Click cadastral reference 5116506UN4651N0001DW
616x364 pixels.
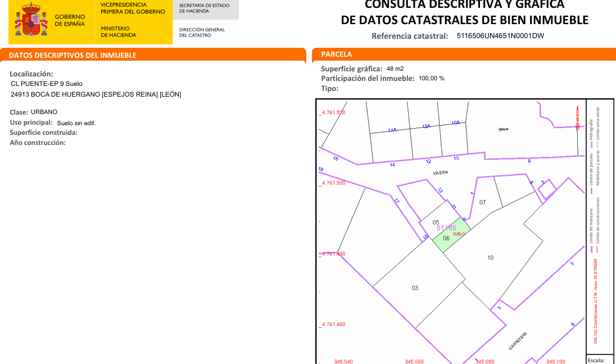(x=500, y=36)
